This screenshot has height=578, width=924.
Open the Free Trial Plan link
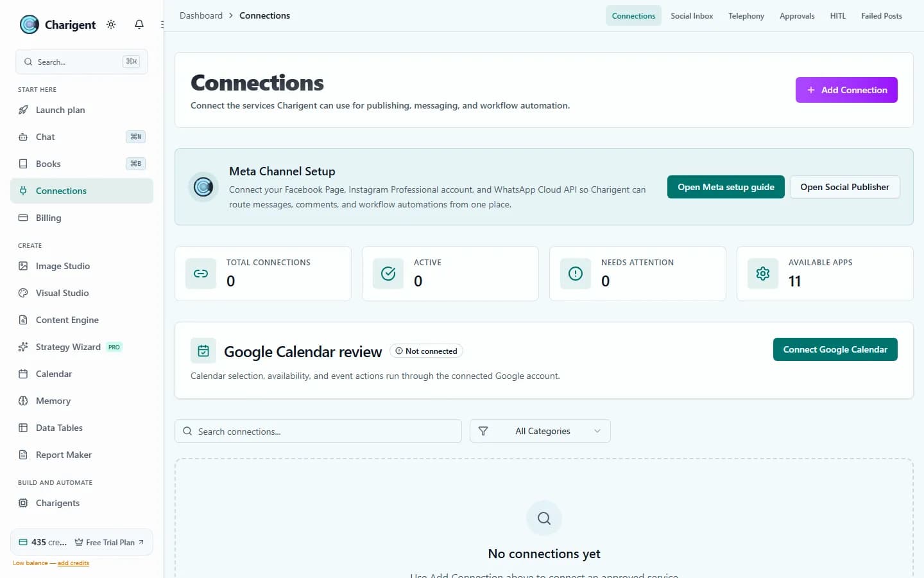[109, 542]
